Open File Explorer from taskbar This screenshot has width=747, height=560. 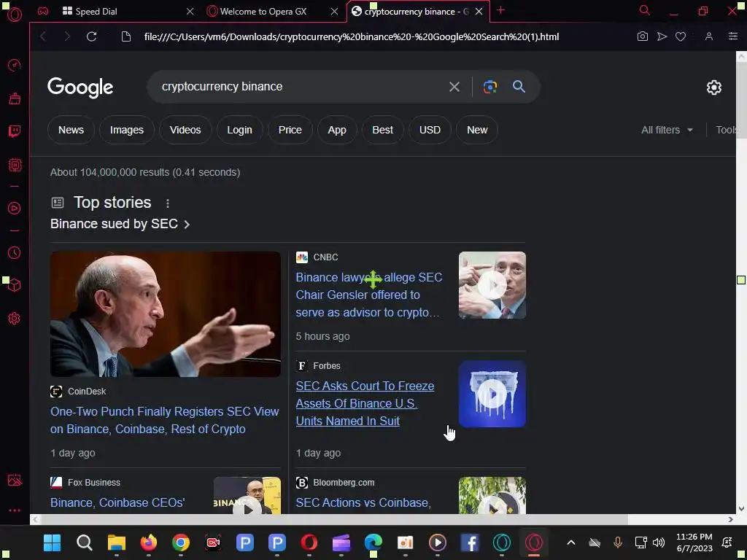click(116, 542)
